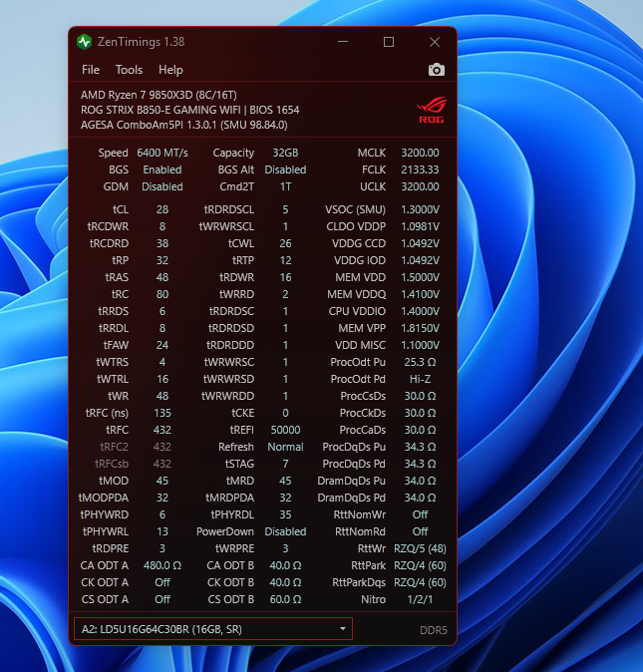Image resolution: width=643 pixels, height=672 pixels.
Task: Click the ProcOdt Pd value Hi-Z
Action: (x=420, y=379)
